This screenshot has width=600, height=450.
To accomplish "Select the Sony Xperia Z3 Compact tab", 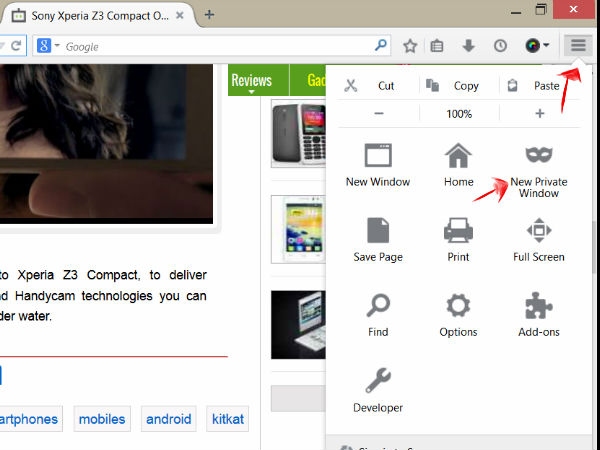I will 98,16.
